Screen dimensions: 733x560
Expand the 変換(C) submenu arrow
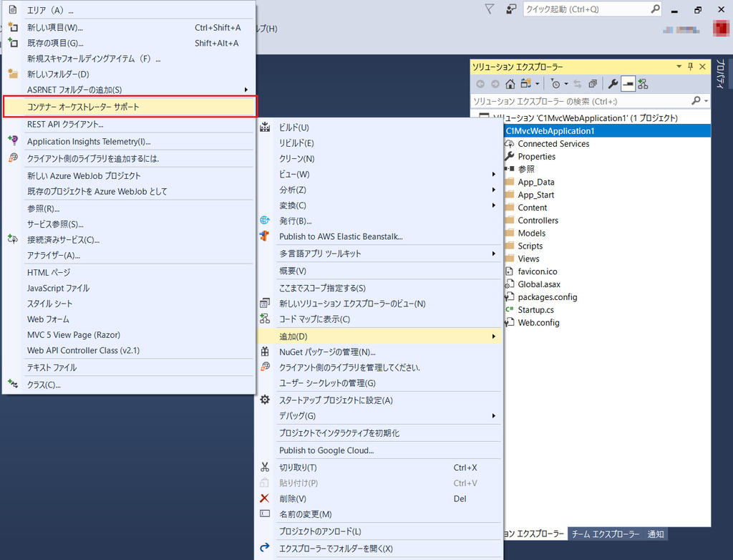pyautogui.click(x=494, y=205)
